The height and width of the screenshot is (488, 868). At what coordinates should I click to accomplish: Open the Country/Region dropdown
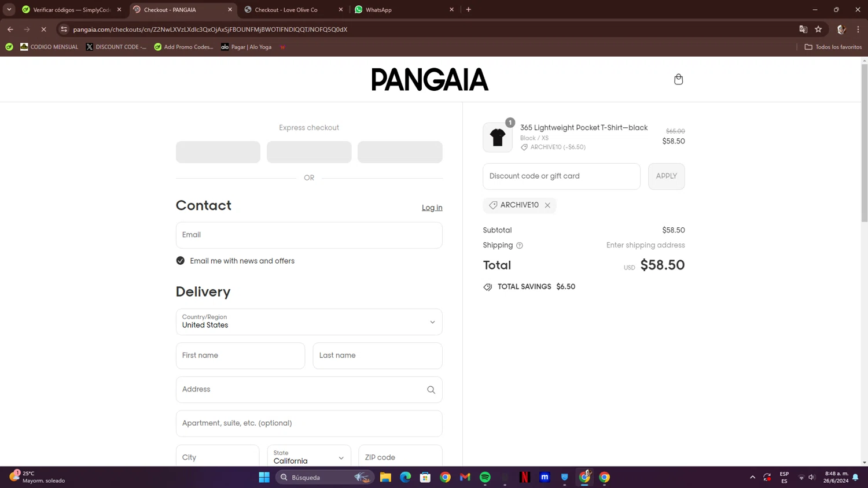309,322
